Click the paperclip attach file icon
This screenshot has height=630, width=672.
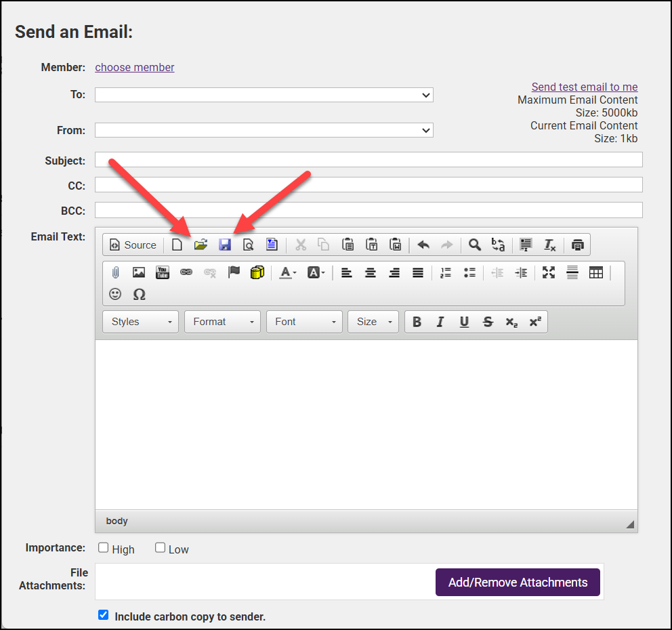(115, 272)
